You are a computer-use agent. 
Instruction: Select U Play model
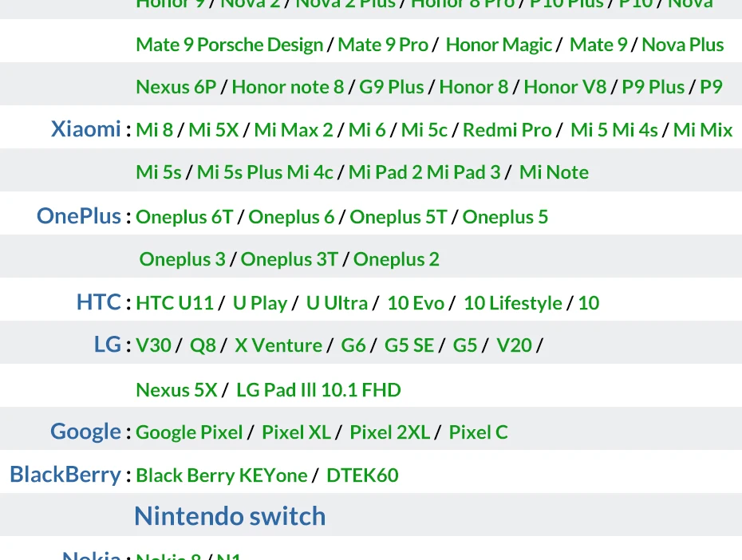260,303
